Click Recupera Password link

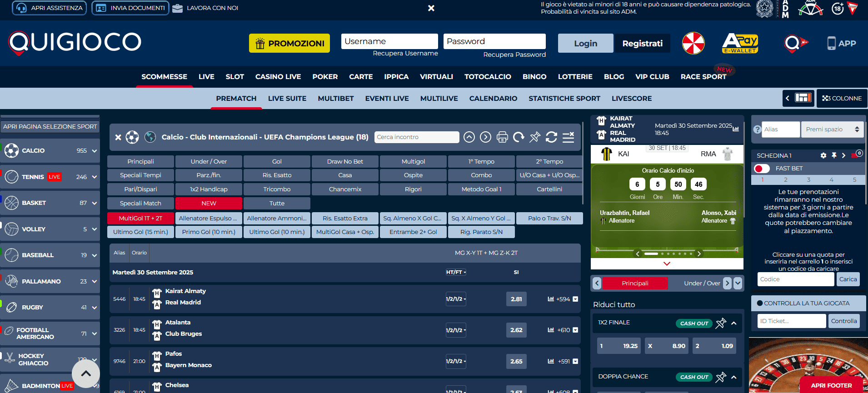[514, 55]
